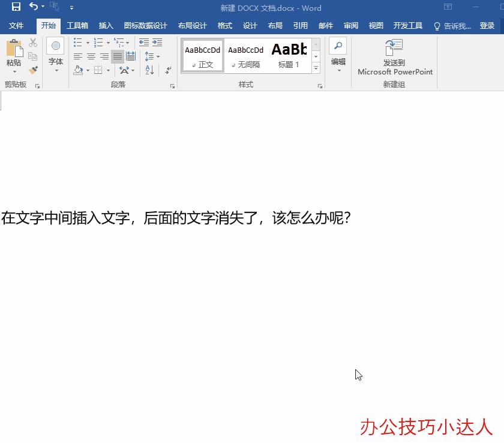Open the 审阅 ribbon tab

tap(350, 25)
